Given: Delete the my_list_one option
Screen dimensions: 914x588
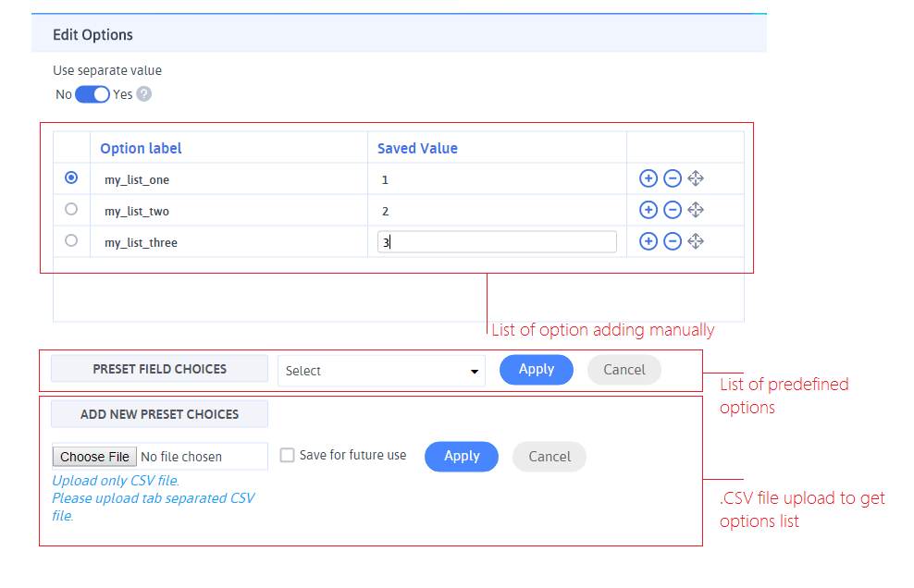Looking at the screenshot, I should (673, 178).
